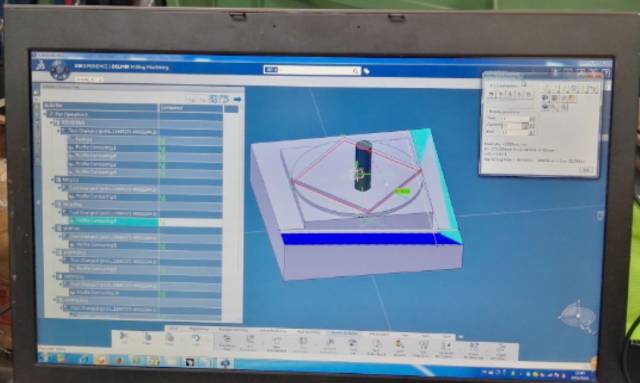Expand the action bar with the small arrow after its tabs

[x=461, y=337]
